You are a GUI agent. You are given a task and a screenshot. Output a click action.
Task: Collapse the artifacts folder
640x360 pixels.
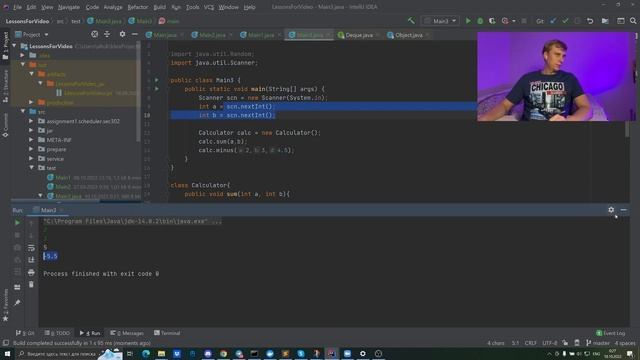(31, 74)
